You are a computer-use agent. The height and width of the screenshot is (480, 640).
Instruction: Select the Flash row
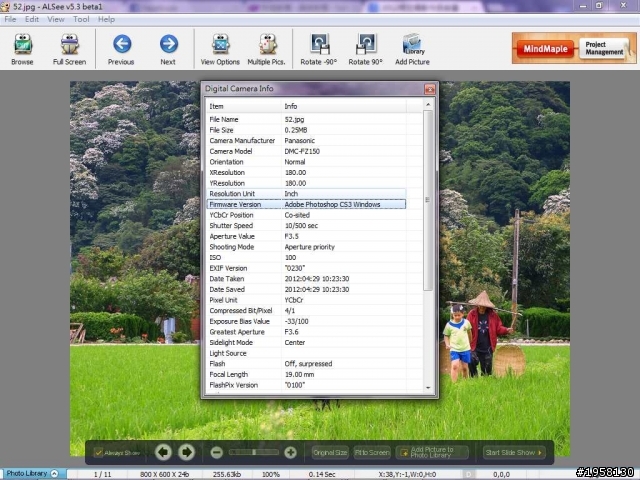[x=306, y=364]
